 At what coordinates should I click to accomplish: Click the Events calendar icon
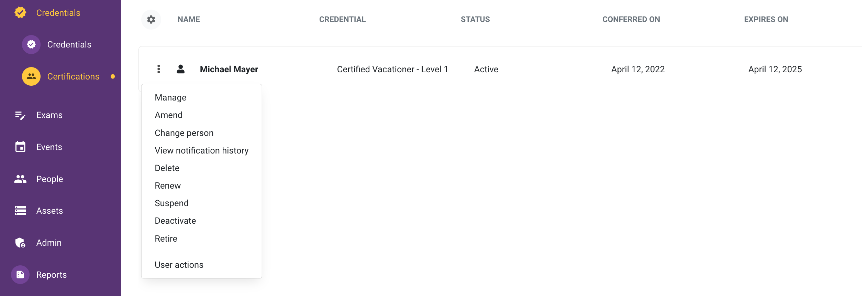[x=20, y=147]
